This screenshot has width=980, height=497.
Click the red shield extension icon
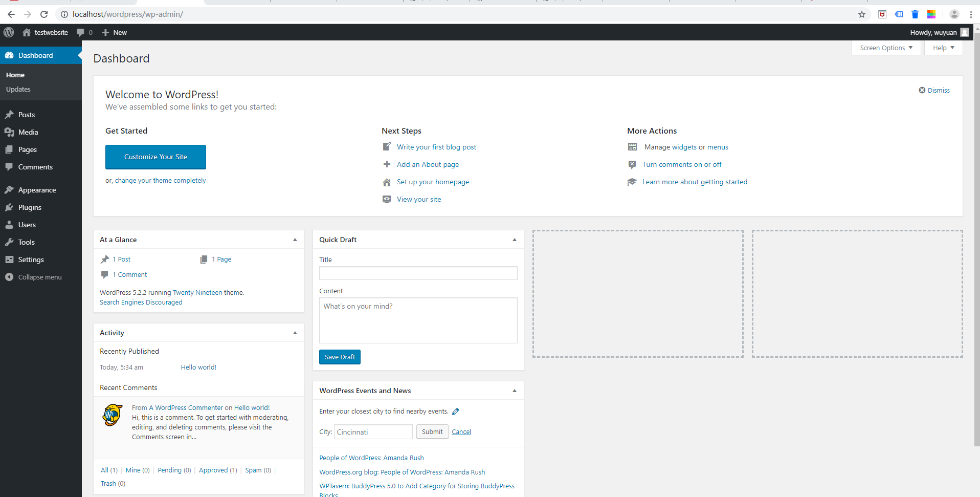pyautogui.click(x=882, y=14)
